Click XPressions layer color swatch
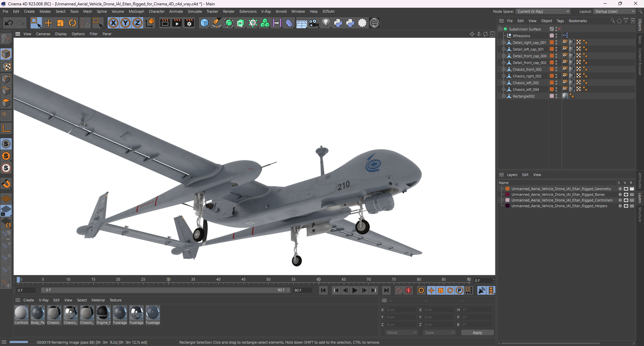 click(552, 36)
